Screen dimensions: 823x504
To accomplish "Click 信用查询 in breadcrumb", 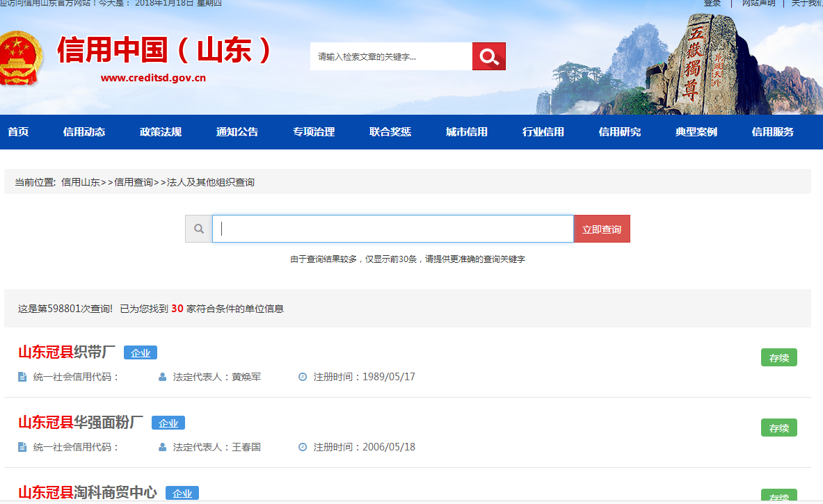I will pyautogui.click(x=134, y=182).
